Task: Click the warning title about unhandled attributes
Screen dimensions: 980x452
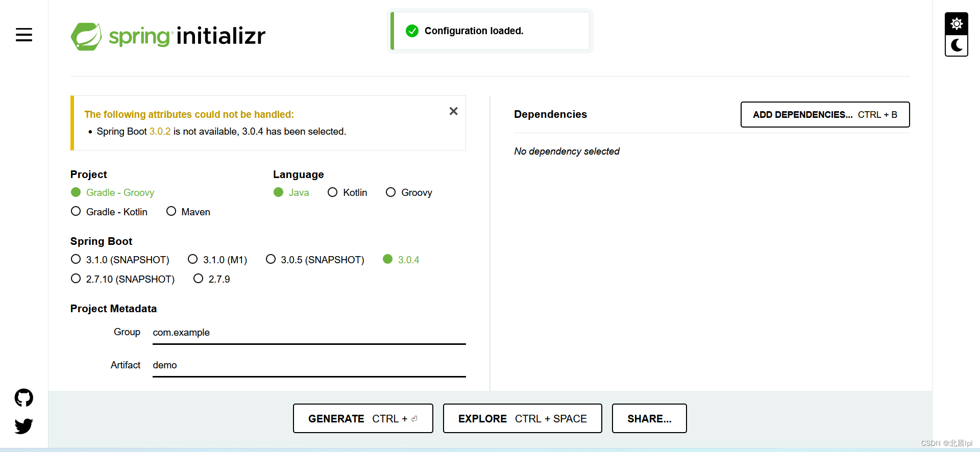Action: click(x=189, y=115)
